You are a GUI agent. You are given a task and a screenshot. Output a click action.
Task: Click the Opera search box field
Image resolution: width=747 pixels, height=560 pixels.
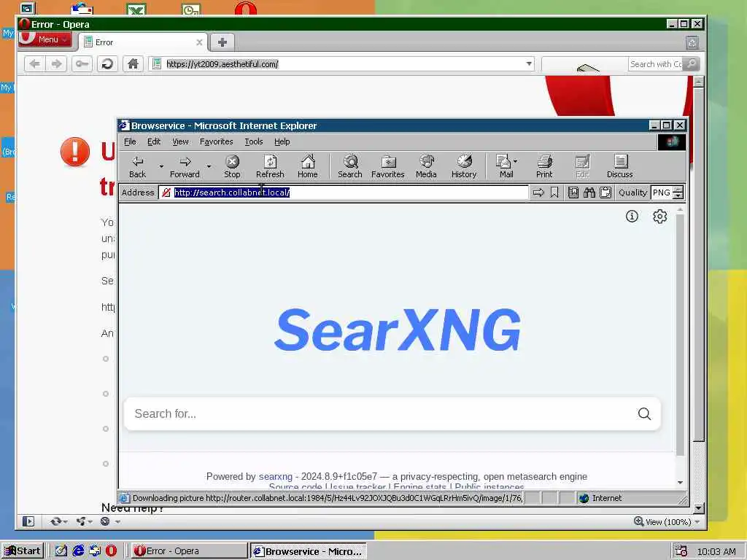click(x=655, y=64)
